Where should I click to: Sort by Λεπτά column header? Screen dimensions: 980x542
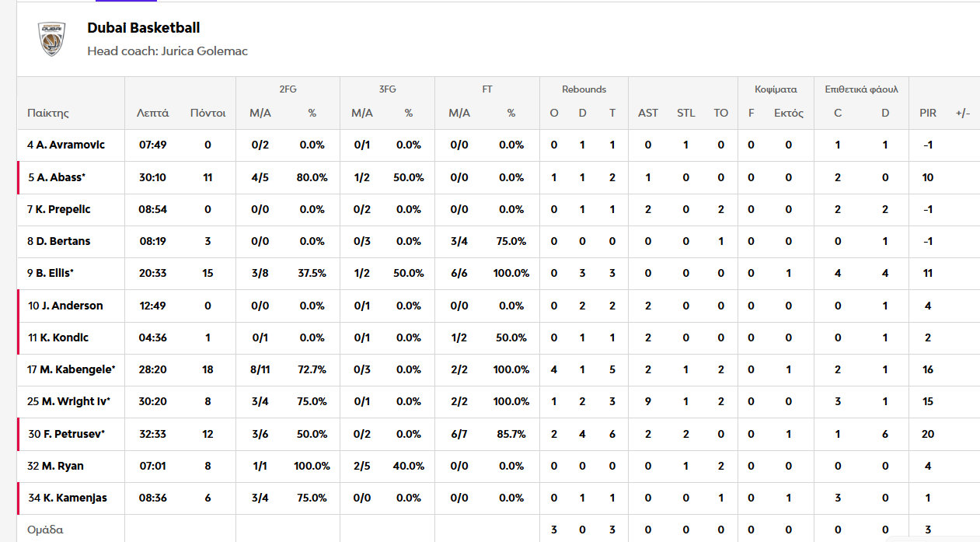click(153, 113)
